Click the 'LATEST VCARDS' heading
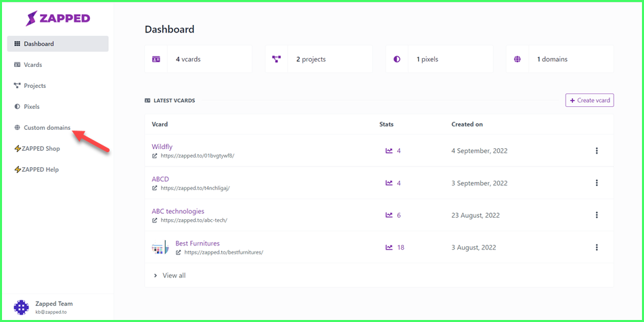644x322 pixels. tap(174, 100)
